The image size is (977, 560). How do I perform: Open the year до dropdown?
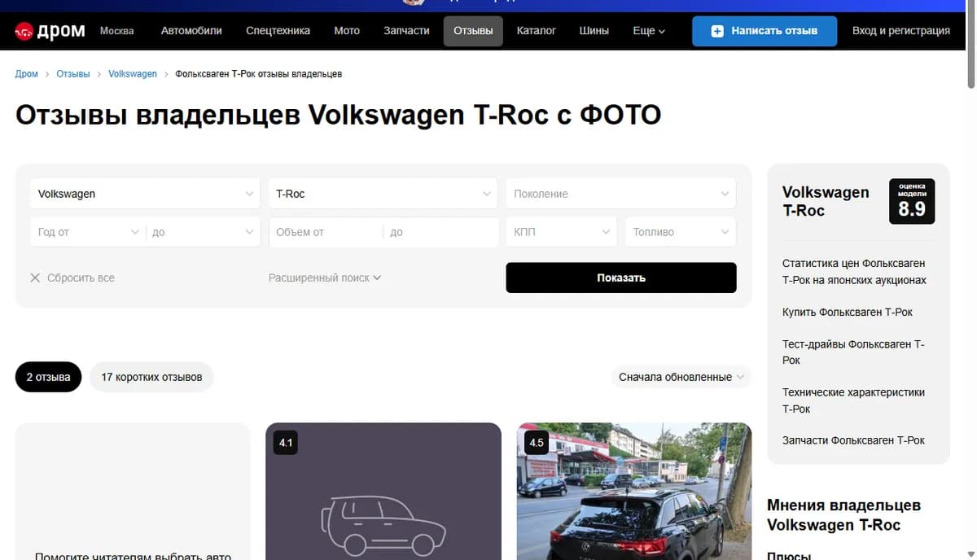204,232
